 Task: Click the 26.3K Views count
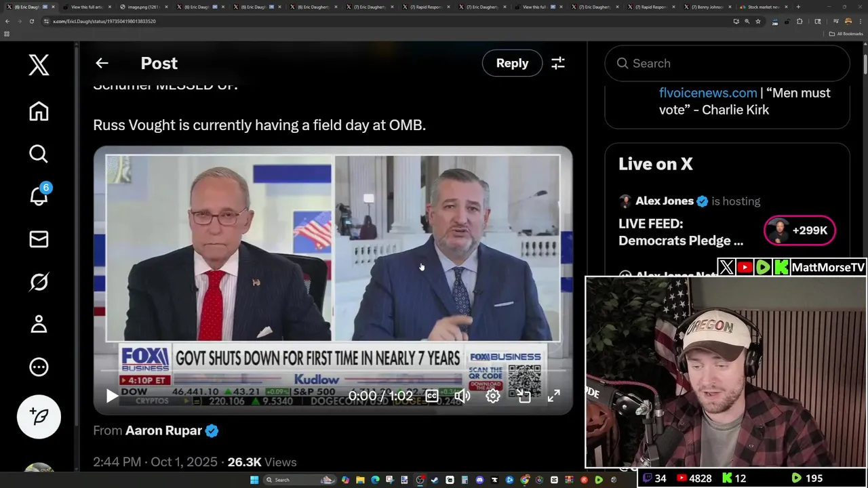(x=262, y=462)
